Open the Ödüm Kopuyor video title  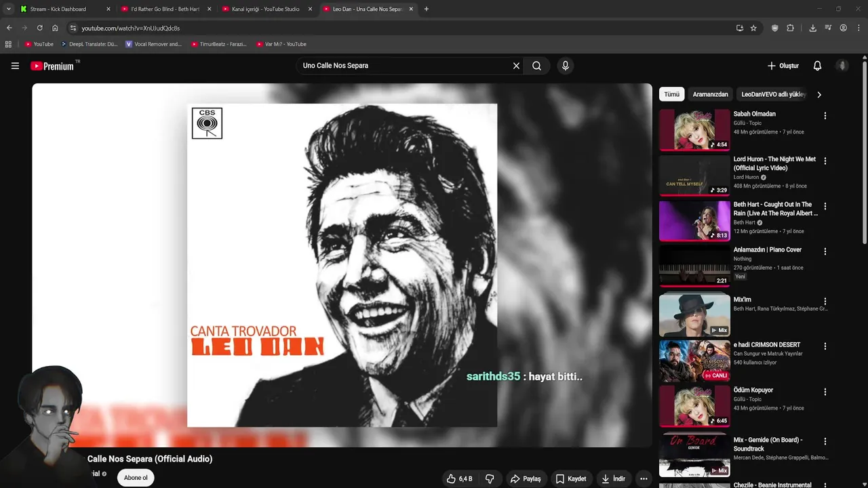click(753, 390)
